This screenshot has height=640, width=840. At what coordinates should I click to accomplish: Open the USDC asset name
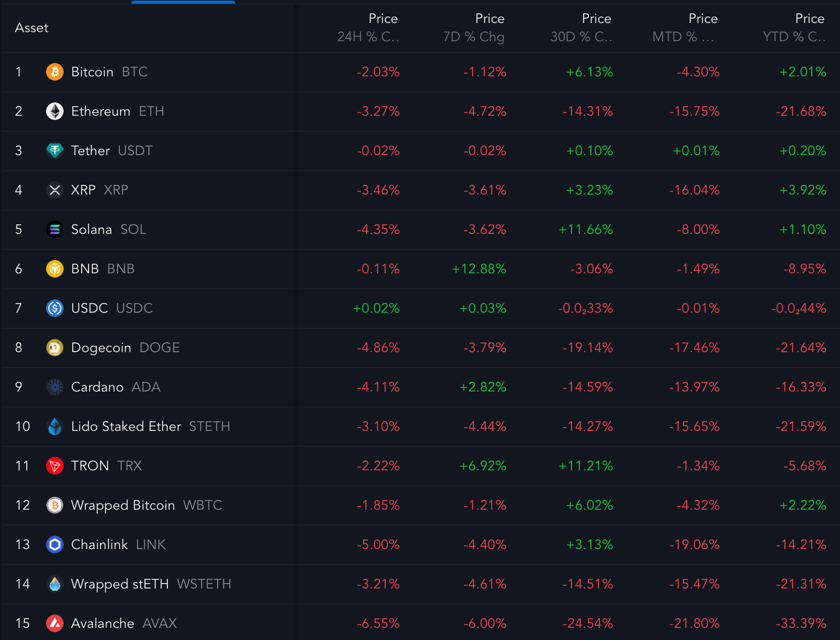[x=112, y=308]
